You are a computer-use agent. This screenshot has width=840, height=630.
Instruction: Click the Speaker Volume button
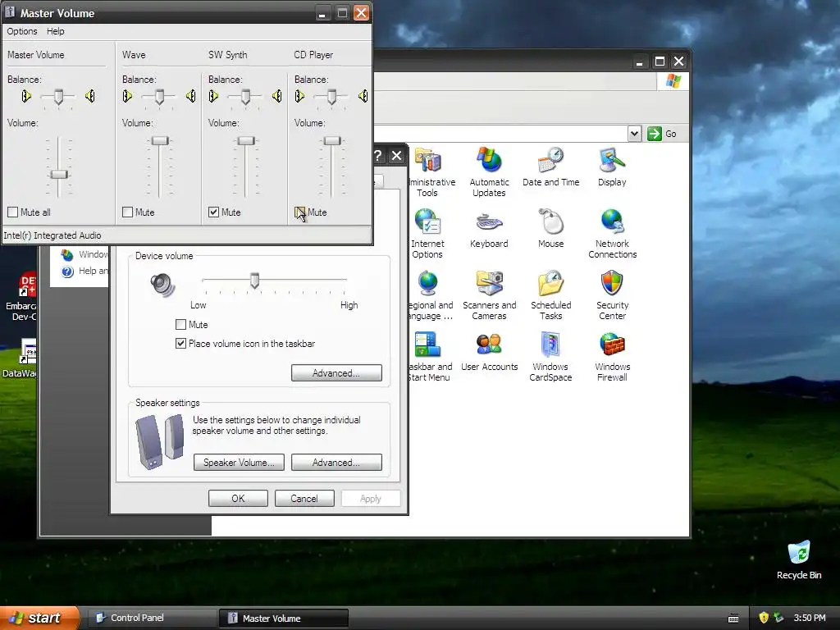pos(239,463)
